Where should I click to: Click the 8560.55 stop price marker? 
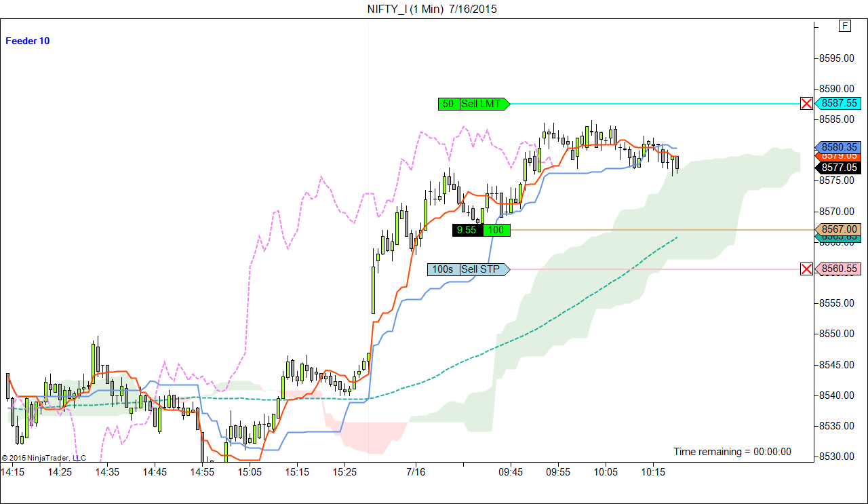tap(837, 269)
